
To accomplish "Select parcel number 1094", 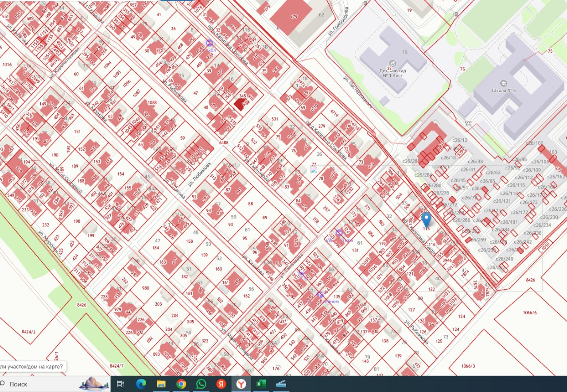I will pos(108,64).
